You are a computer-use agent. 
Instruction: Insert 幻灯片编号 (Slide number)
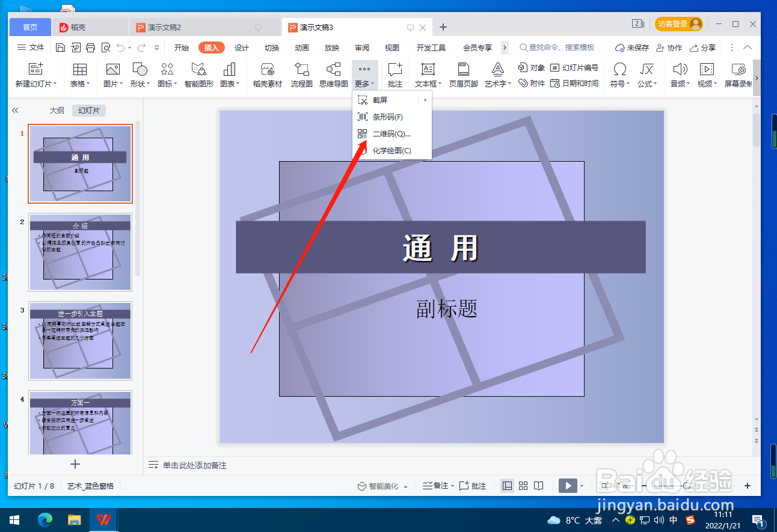pos(574,68)
